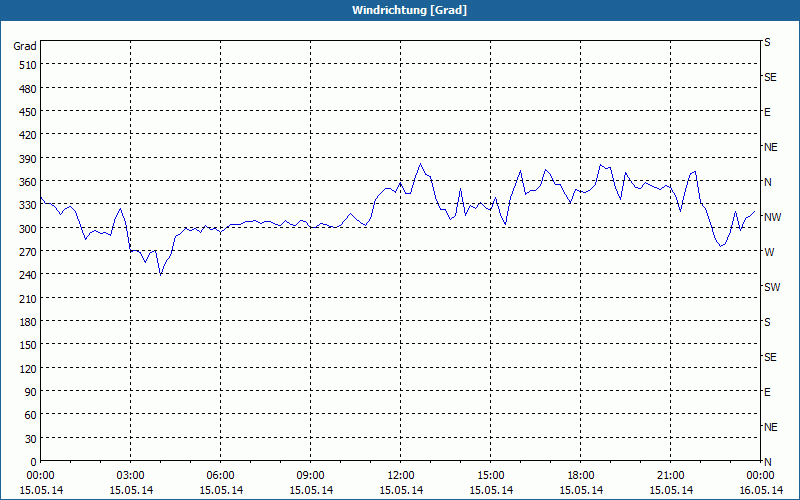Click compass label NE near 30 gridline
800x500 pixels.
pyautogui.click(x=770, y=427)
